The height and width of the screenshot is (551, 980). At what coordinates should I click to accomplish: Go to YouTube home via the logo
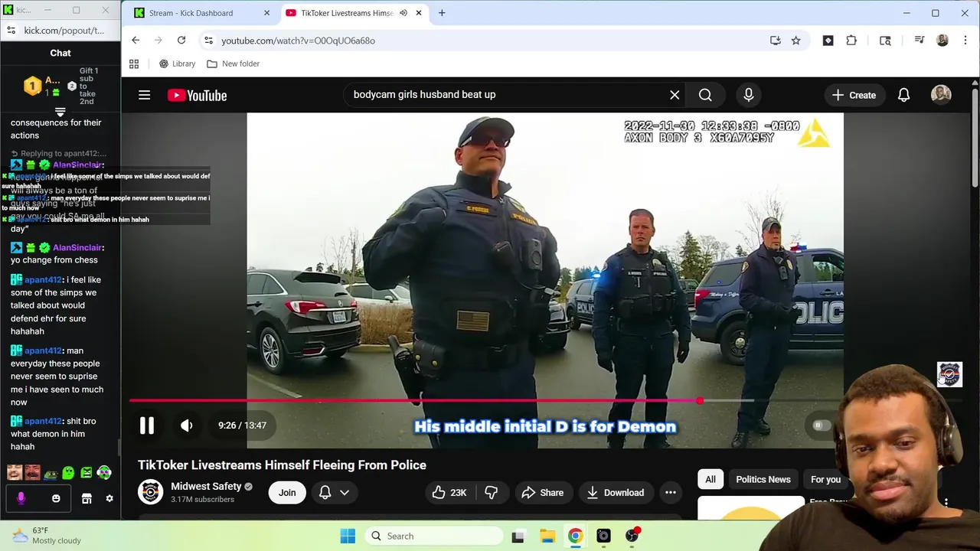[198, 96]
